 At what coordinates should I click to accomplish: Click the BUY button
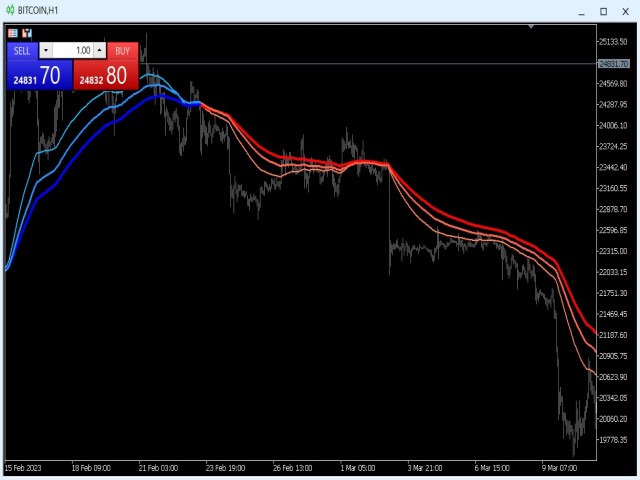(x=123, y=51)
